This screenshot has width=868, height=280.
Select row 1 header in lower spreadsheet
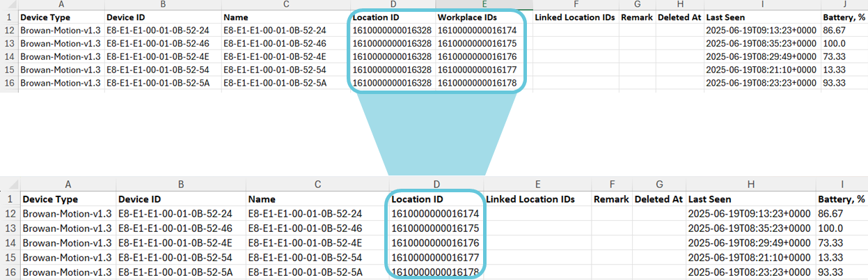click(x=10, y=199)
